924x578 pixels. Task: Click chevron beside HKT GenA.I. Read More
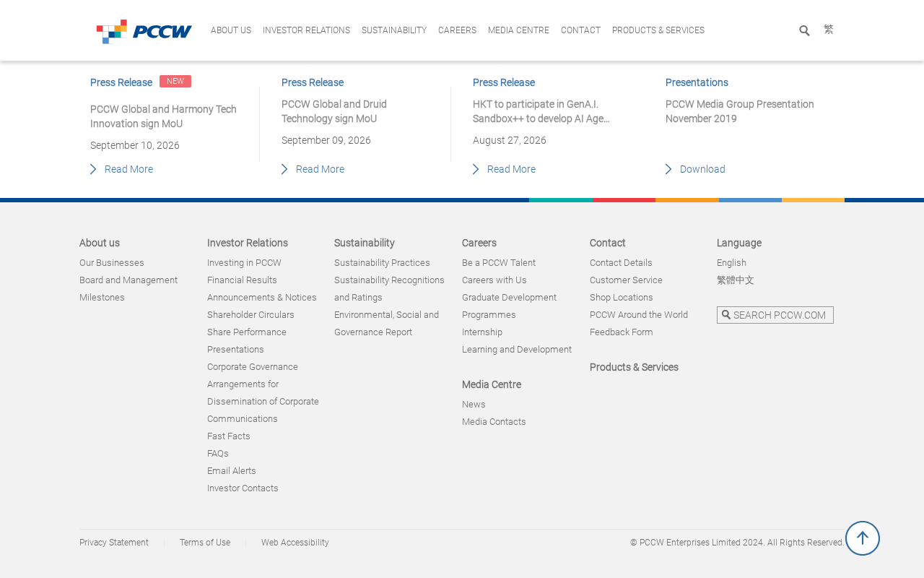coord(476,169)
